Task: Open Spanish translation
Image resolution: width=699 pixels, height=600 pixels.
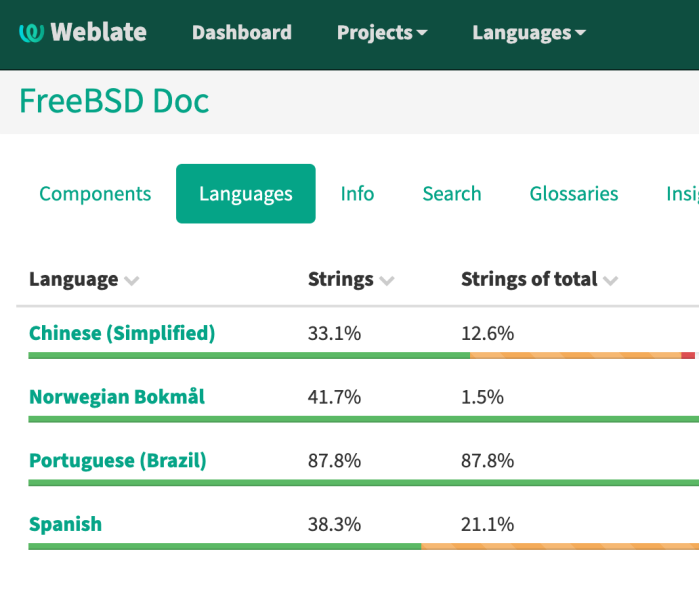Action: click(66, 524)
